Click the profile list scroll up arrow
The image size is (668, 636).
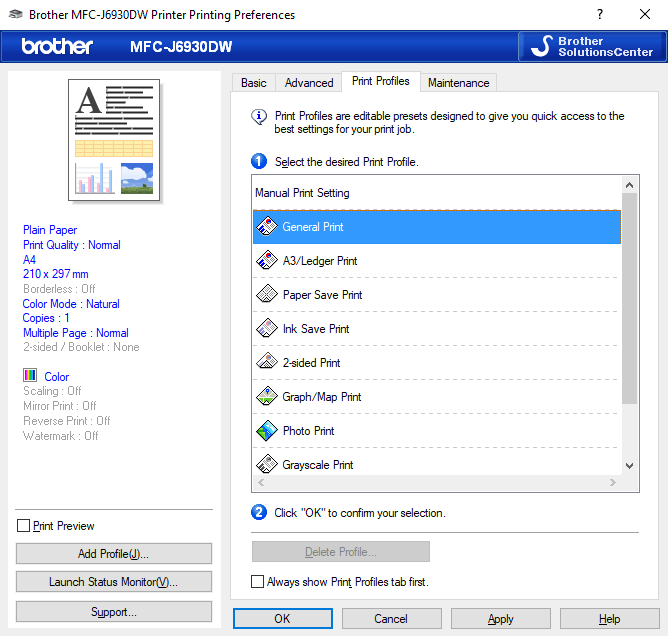(629, 185)
